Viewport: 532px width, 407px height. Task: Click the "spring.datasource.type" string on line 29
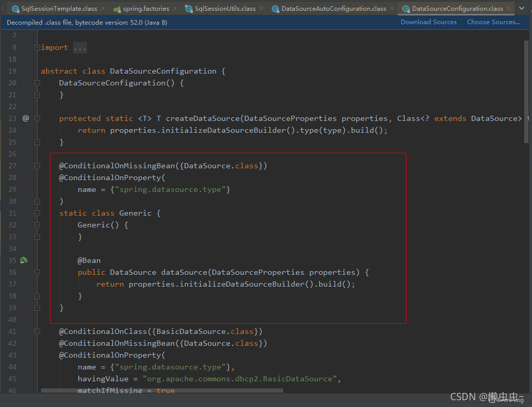click(x=170, y=189)
